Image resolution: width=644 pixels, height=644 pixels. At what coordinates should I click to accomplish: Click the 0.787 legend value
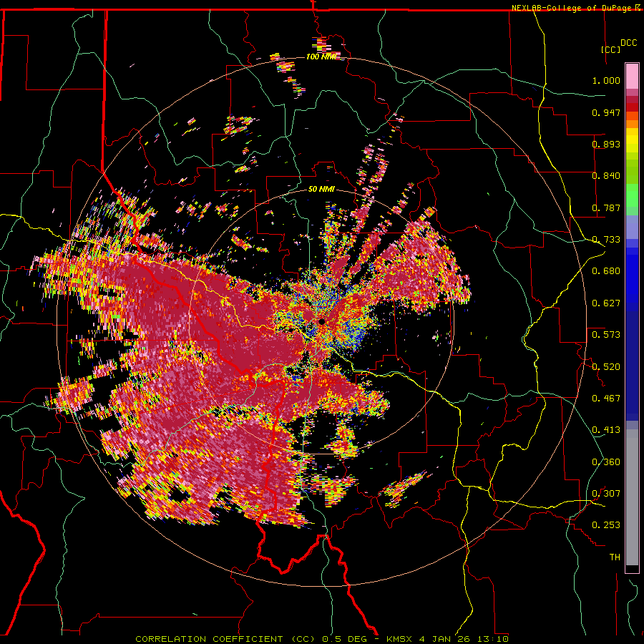(x=606, y=208)
